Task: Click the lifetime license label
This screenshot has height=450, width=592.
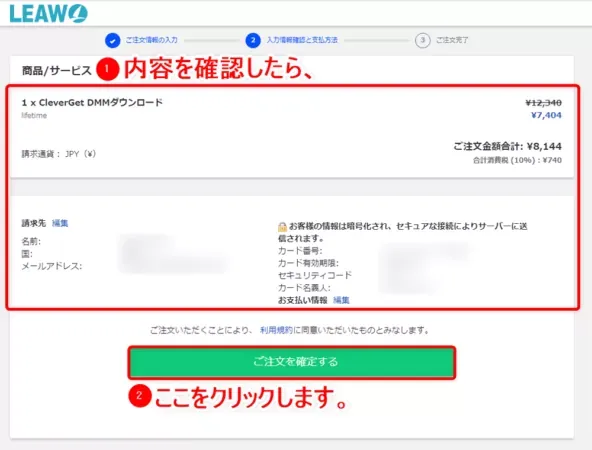Action: click(34, 116)
